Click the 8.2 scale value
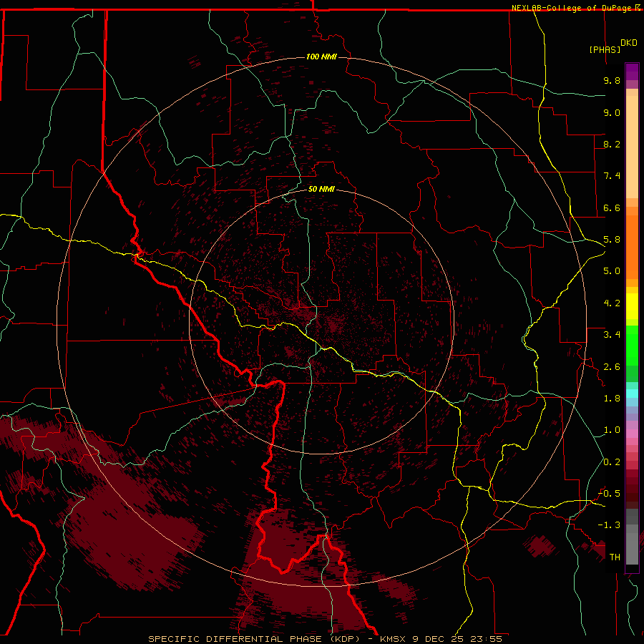The width and height of the screenshot is (644, 644). click(x=612, y=144)
